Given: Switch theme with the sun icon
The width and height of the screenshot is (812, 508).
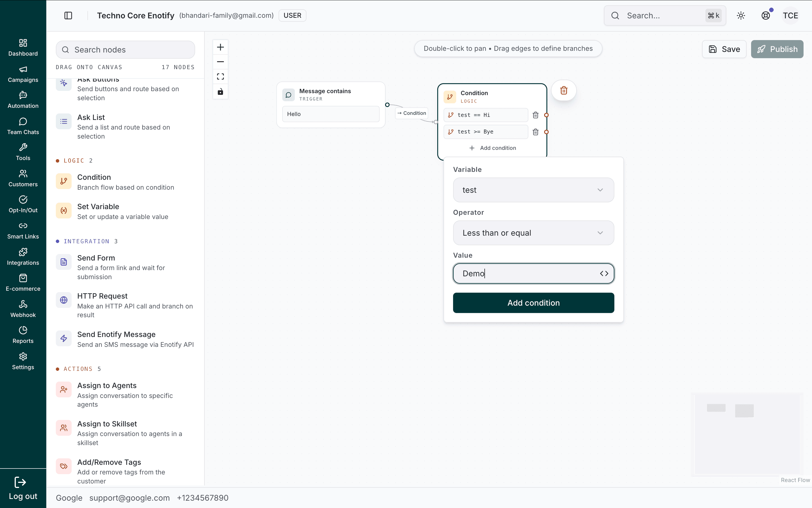Looking at the screenshot, I should (741, 16).
